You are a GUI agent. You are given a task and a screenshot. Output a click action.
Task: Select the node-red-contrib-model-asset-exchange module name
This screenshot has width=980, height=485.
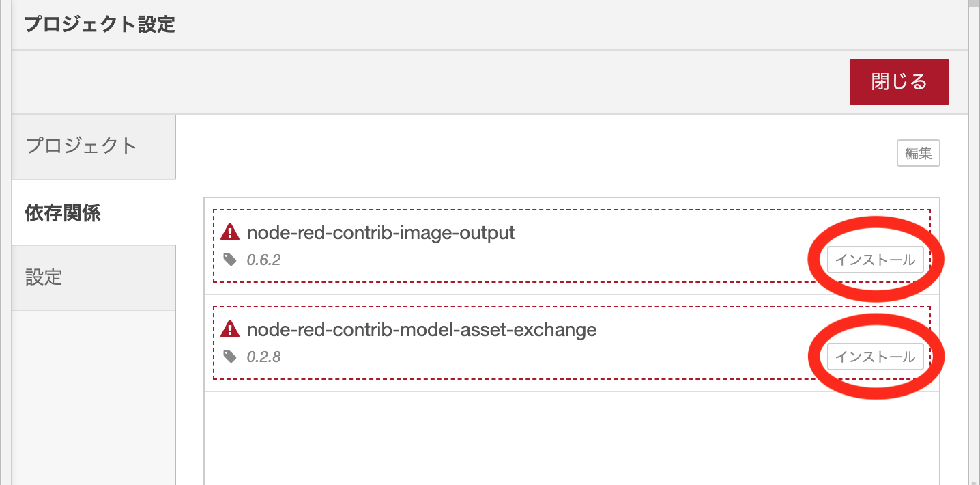[x=422, y=330]
